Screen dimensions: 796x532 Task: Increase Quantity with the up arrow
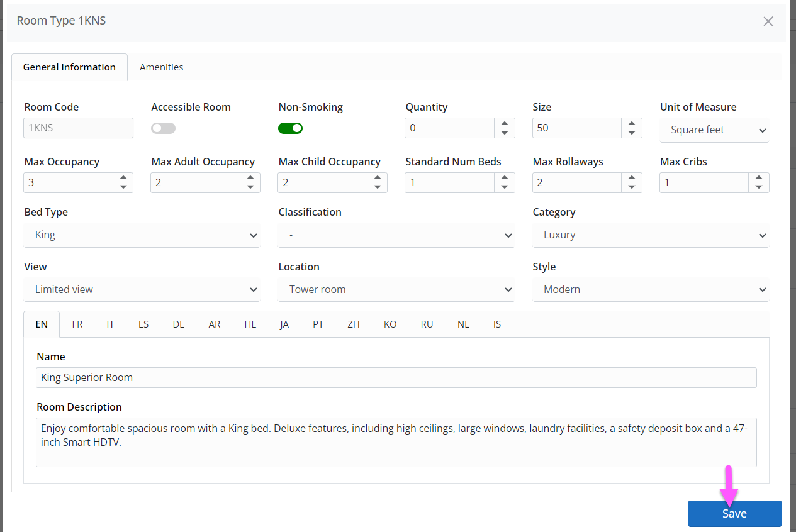tap(504, 123)
